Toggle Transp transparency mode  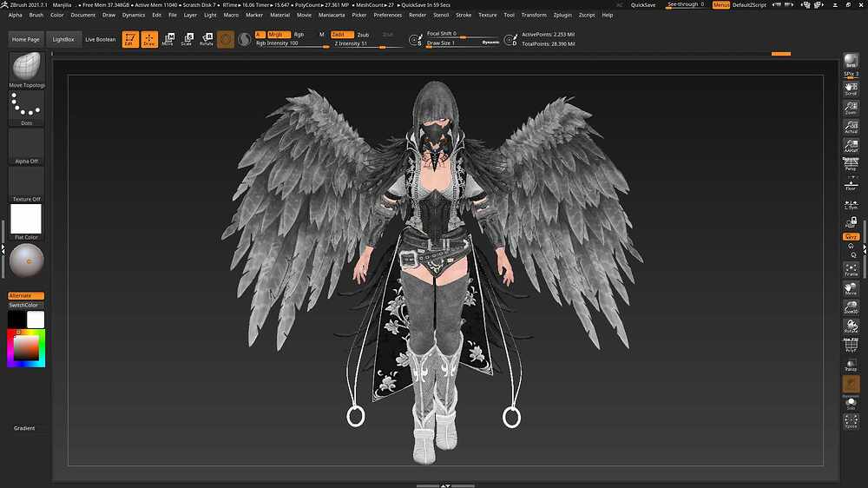(851, 365)
